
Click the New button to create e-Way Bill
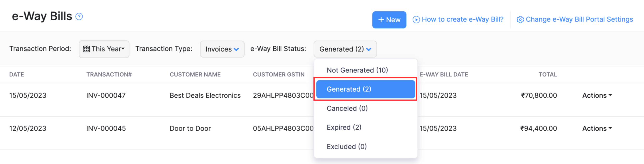(389, 19)
